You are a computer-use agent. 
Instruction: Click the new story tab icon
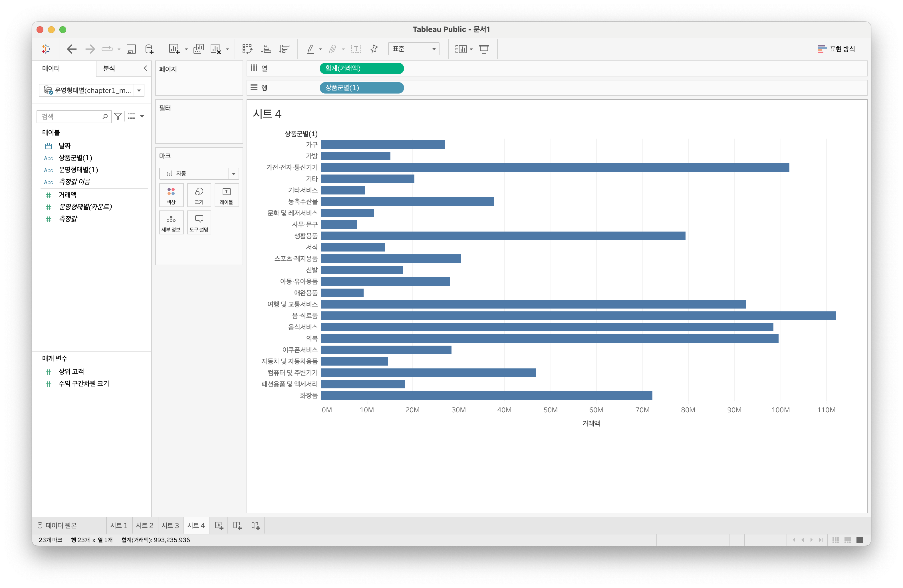255,526
